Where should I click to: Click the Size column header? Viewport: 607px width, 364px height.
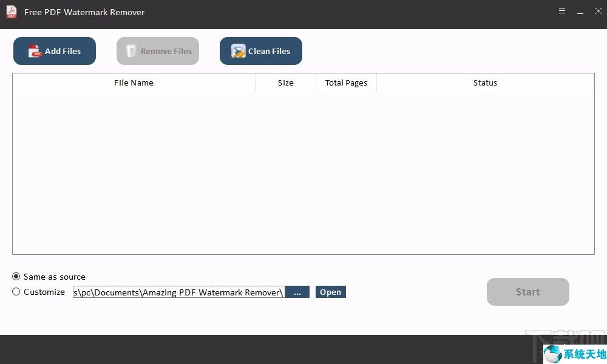click(286, 83)
